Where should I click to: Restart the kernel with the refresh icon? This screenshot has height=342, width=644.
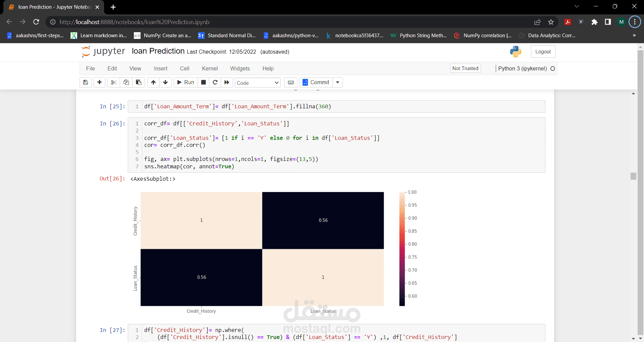point(215,82)
